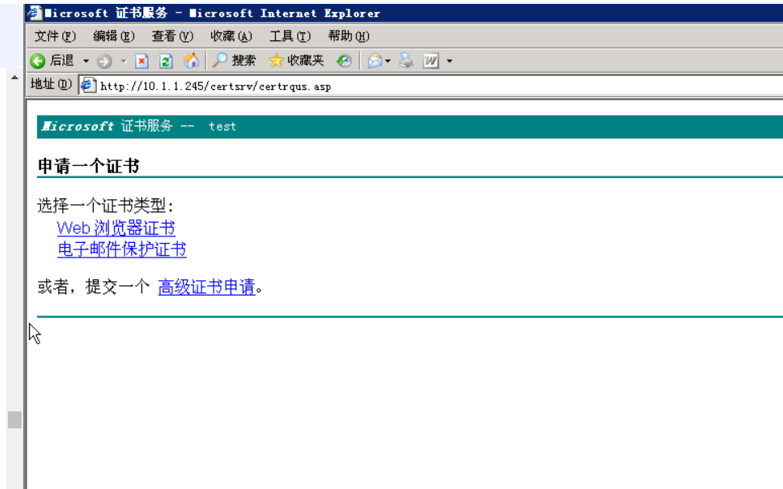Click the 地址(D) label

click(51, 84)
